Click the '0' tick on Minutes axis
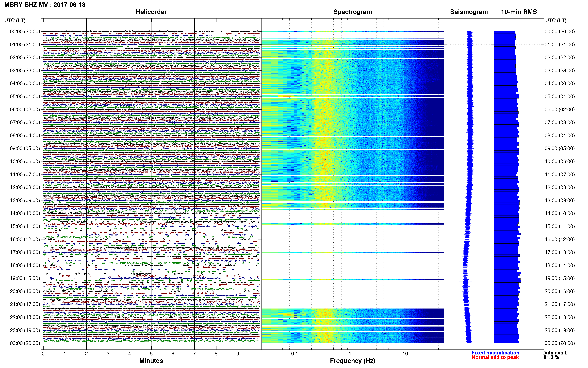 [43, 354]
